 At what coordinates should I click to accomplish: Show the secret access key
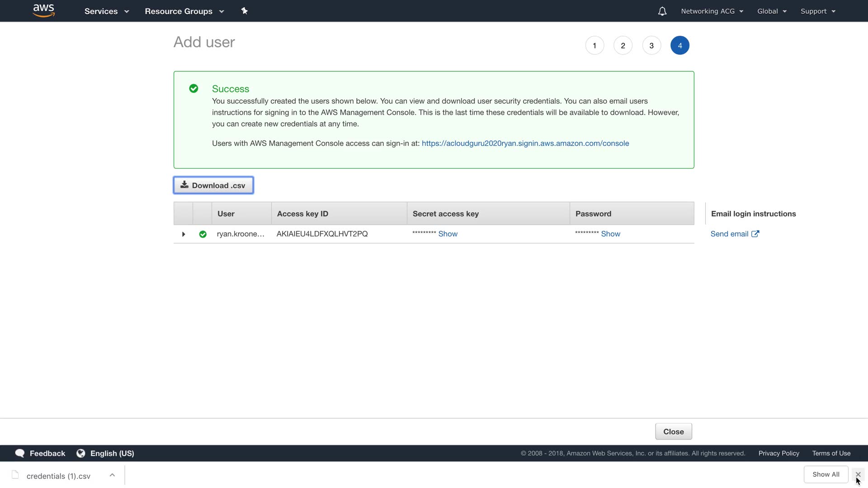point(448,234)
